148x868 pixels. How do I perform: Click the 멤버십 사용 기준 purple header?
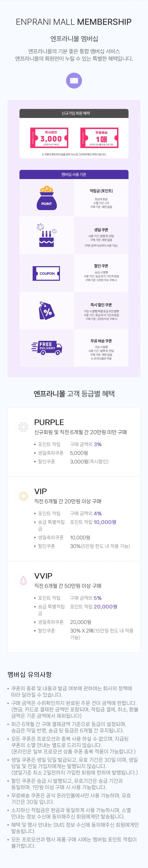tap(74, 175)
